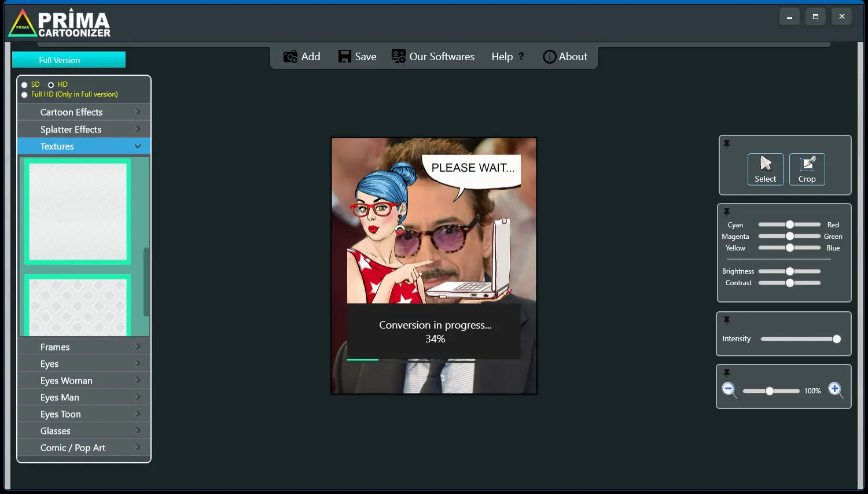This screenshot has width=868, height=494.
Task: Expand the Frames section
Action: tap(84, 347)
